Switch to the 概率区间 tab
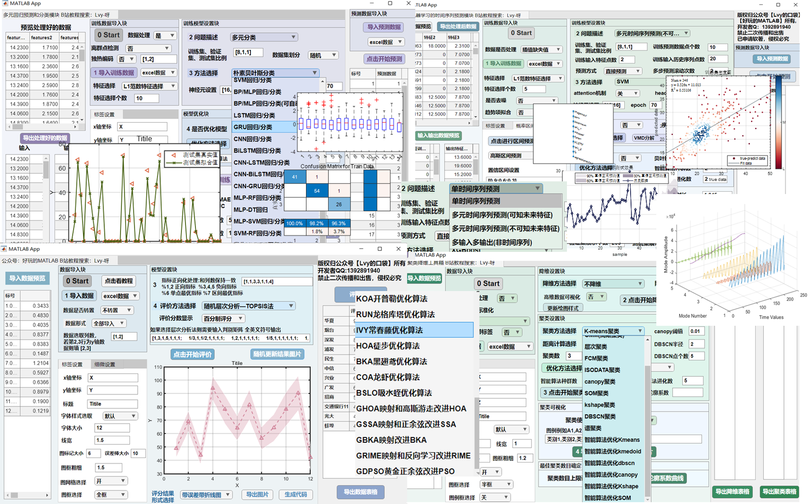This screenshot has width=812, height=504. point(525,126)
